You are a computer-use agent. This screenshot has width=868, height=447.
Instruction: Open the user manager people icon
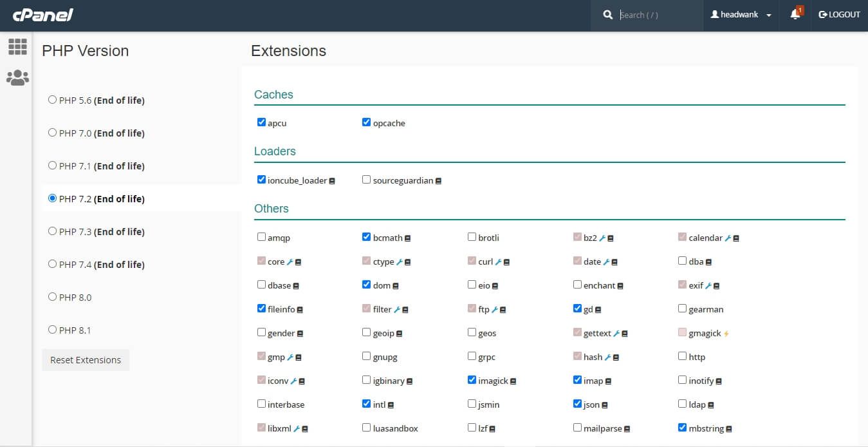pyautogui.click(x=17, y=78)
